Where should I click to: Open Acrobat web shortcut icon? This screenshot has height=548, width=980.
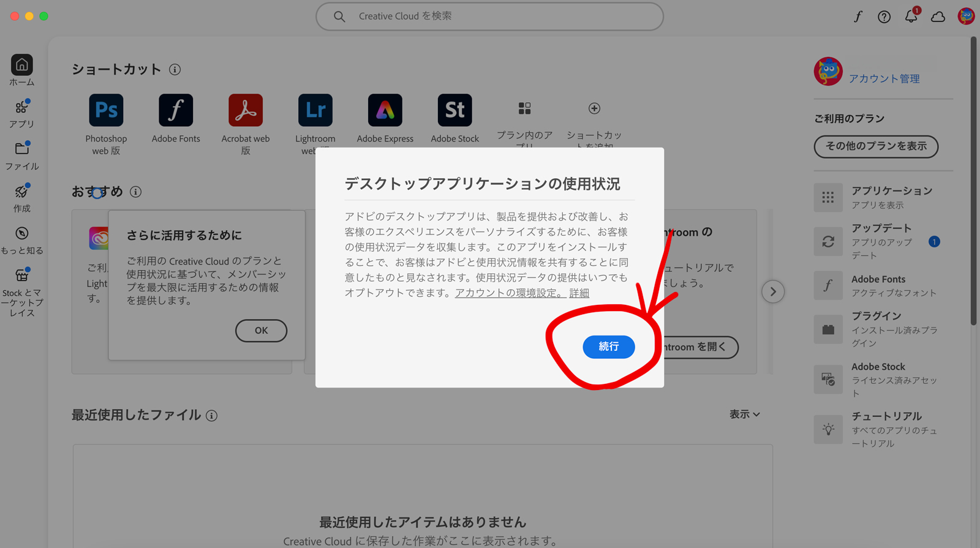coord(246,110)
